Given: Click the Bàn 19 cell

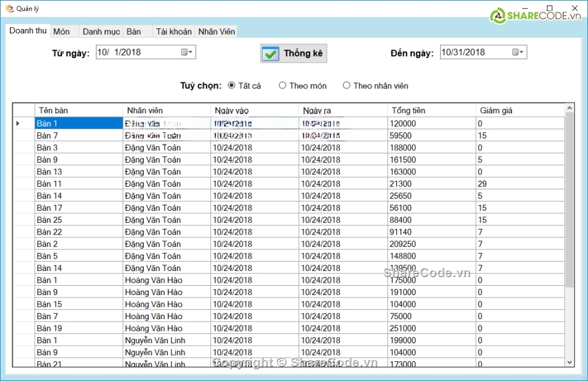Looking at the screenshot, I should pyautogui.click(x=79, y=328).
